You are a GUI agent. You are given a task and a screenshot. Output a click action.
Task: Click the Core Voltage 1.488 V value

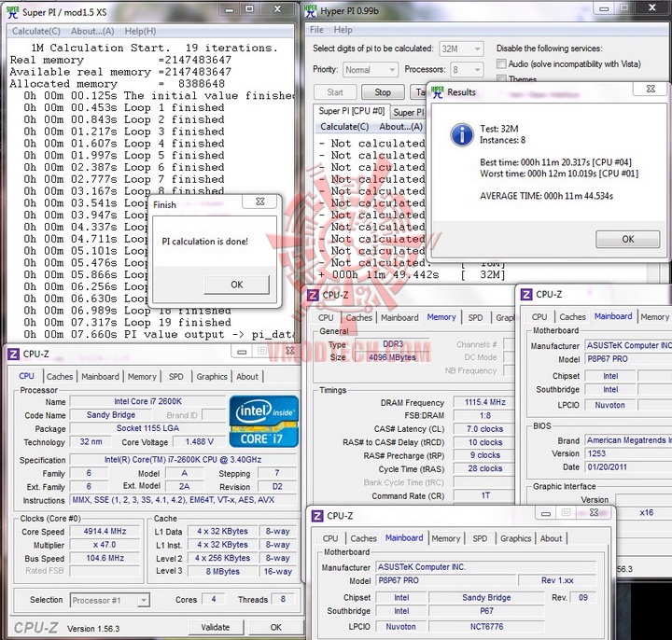200,441
